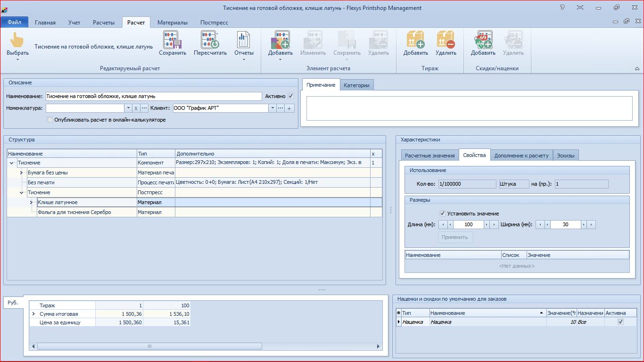The width and height of the screenshot is (644, 362).
Task: Click the plus button beside Клиент field
Action: tap(289, 108)
